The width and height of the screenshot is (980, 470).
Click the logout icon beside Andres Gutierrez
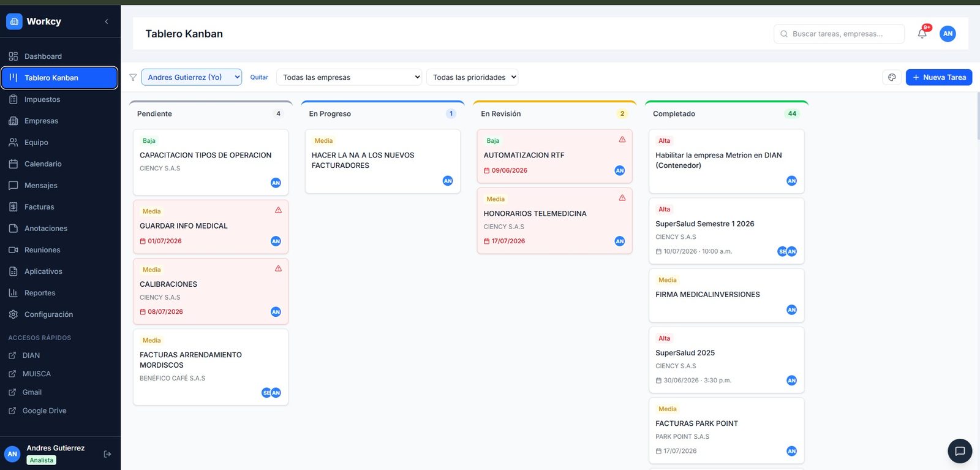click(x=107, y=454)
